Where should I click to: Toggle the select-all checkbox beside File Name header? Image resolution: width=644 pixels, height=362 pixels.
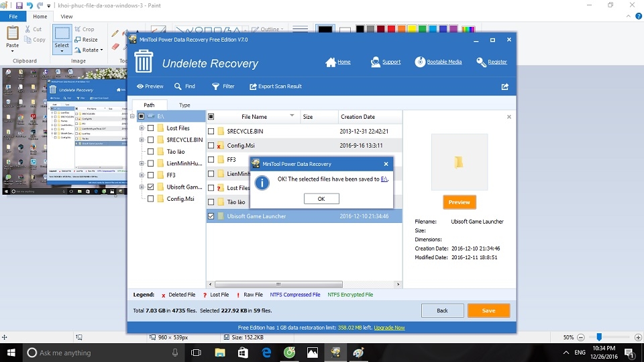coord(211,117)
